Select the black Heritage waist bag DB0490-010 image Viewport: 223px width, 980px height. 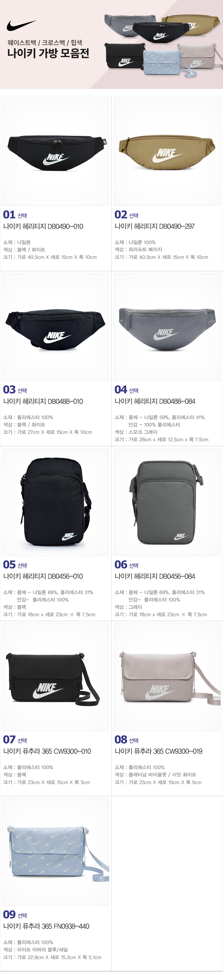point(56,152)
